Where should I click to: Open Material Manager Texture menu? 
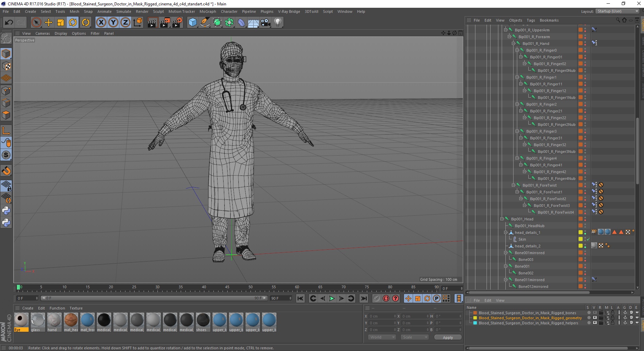[x=76, y=308]
